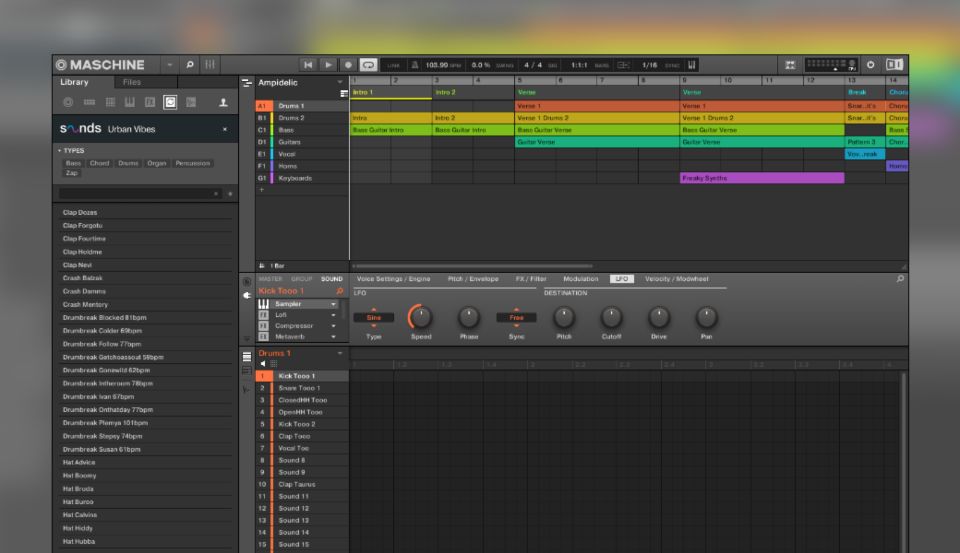Toggle the plug-in view icon left of Kick Tooo 1
The image size is (960, 553).
(247, 295)
